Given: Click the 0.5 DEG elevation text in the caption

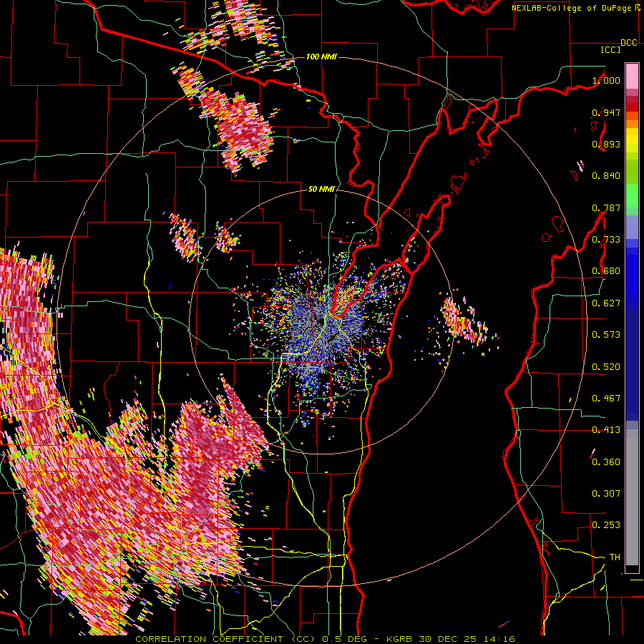Looking at the screenshot, I should coord(344,639).
